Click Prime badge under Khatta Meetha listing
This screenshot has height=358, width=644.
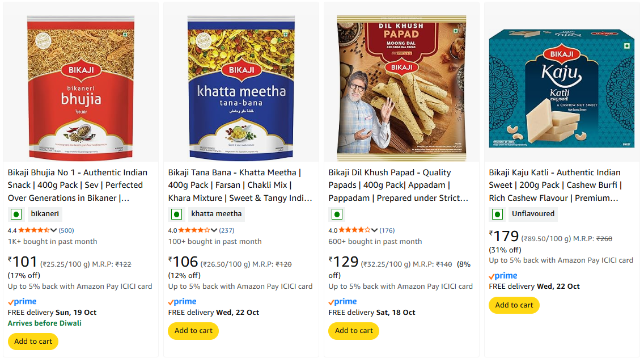183,302
